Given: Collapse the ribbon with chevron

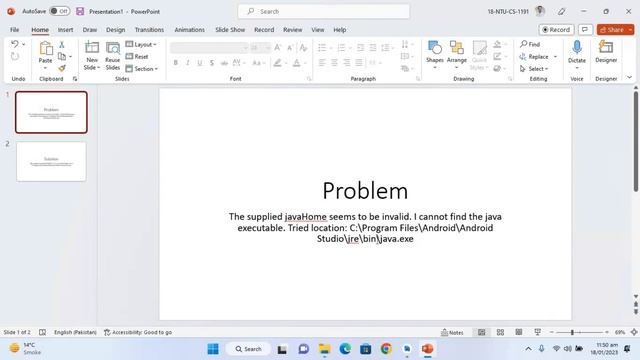Looking at the screenshot, I should (x=629, y=77).
